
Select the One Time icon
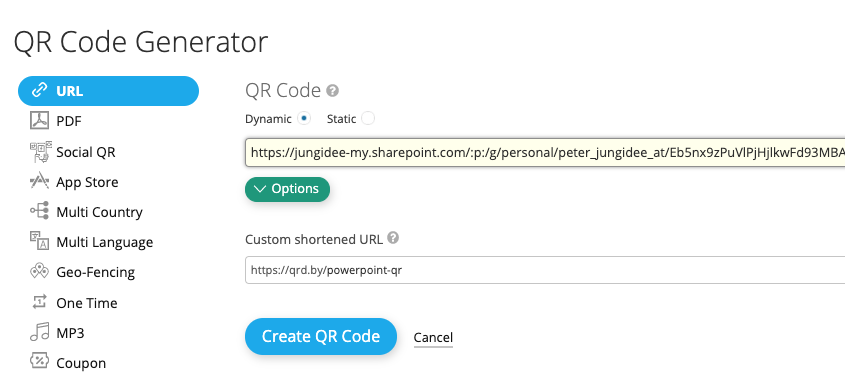39,302
